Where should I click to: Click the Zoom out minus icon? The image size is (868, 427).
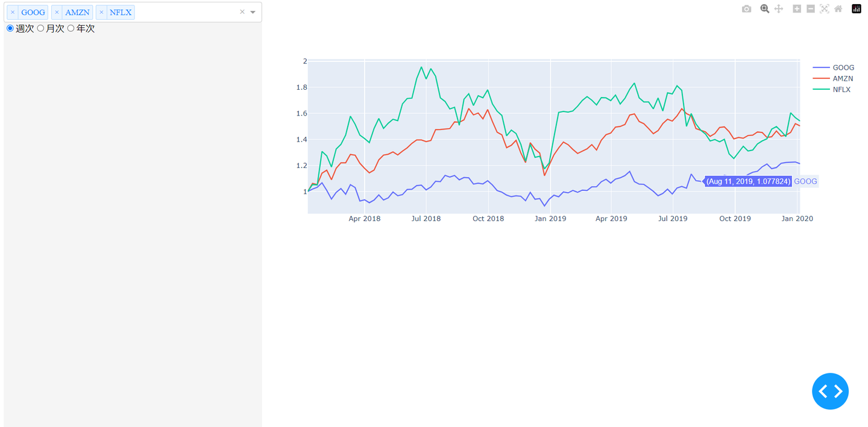[x=811, y=9]
